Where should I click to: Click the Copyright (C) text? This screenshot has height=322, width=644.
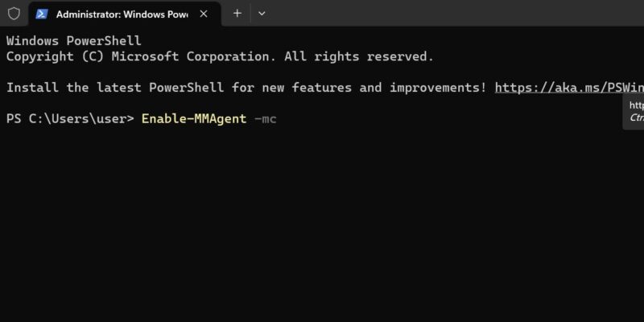[x=55, y=56]
